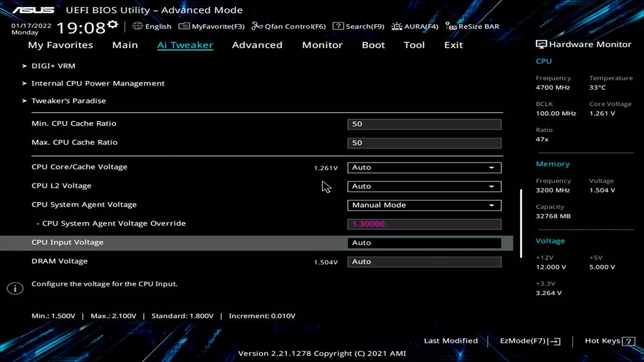The height and width of the screenshot is (362, 644).
Task: Expand the Tweaker's Paradise submenu
Action: pos(68,101)
